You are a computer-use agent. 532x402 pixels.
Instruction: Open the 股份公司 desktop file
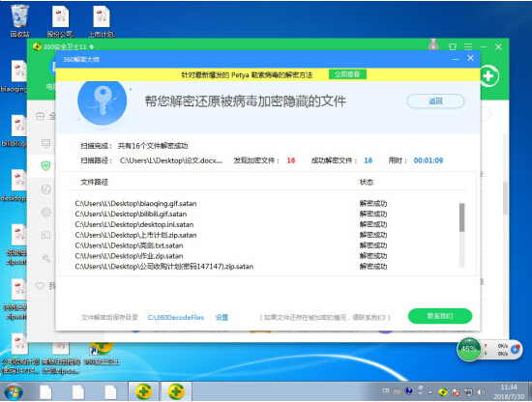click(x=60, y=21)
